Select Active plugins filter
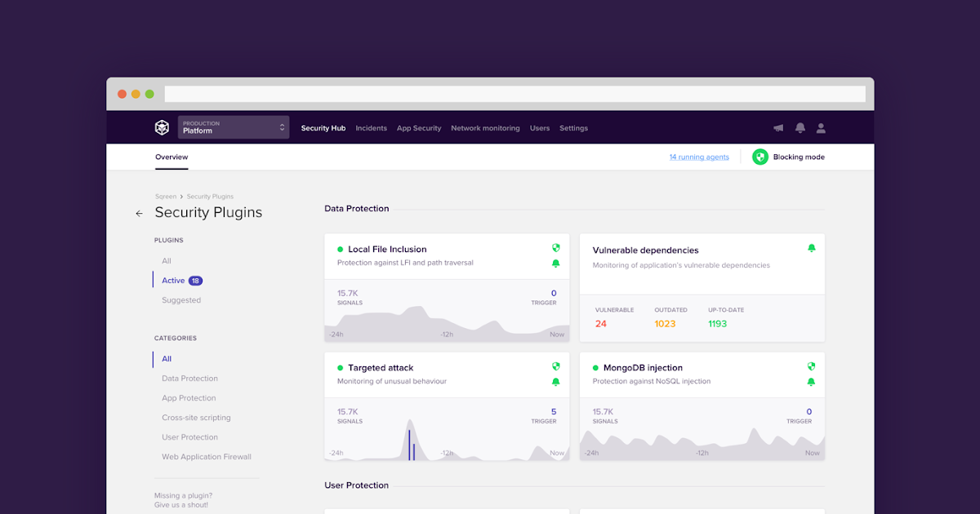 (x=173, y=281)
